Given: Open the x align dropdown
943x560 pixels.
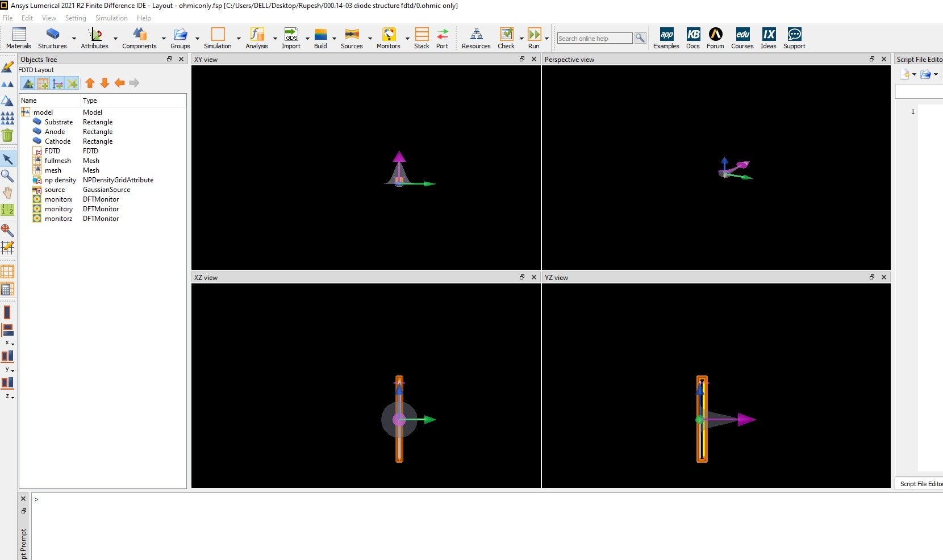Looking at the screenshot, I should (x=10, y=343).
